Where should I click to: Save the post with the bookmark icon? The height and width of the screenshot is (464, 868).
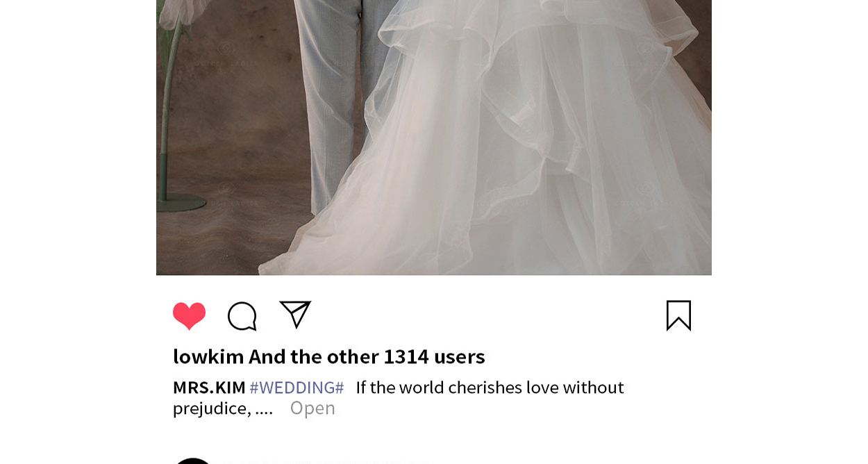[x=678, y=315]
